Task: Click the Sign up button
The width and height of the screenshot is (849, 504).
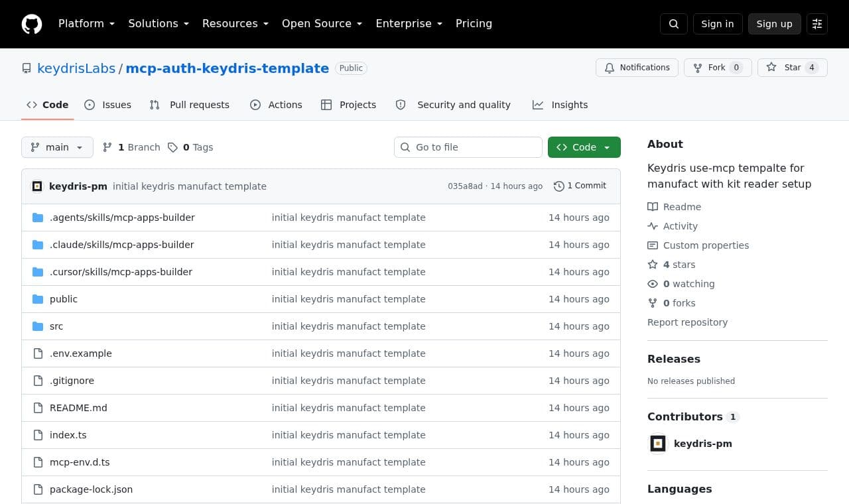Action: (775, 24)
